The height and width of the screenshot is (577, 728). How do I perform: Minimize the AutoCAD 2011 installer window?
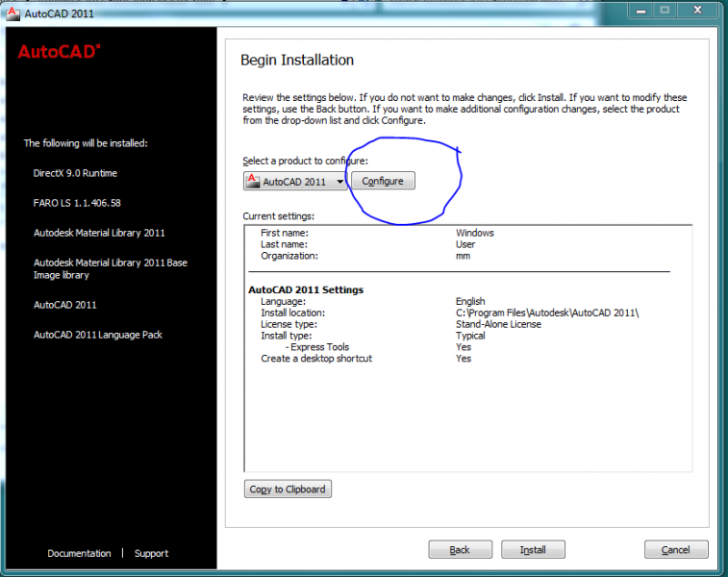pos(640,11)
